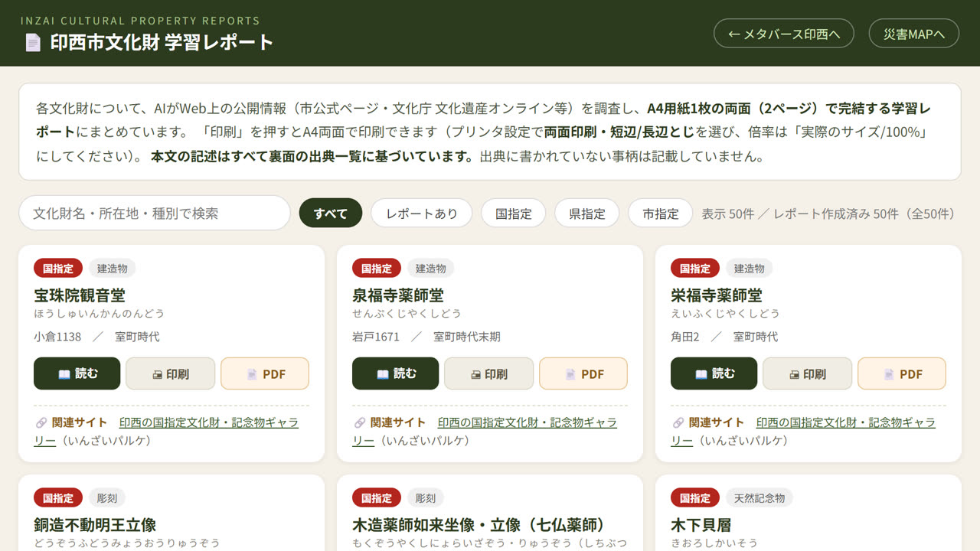Click 建造物 tag on 泉福寺薬師堂 card

pyautogui.click(x=431, y=268)
